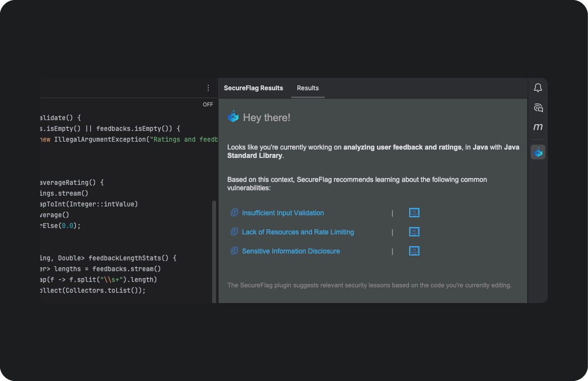Image resolution: width=588 pixels, height=381 pixels.
Task: Select the SecureFlag plugin sidebar icon
Action: tap(538, 152)
